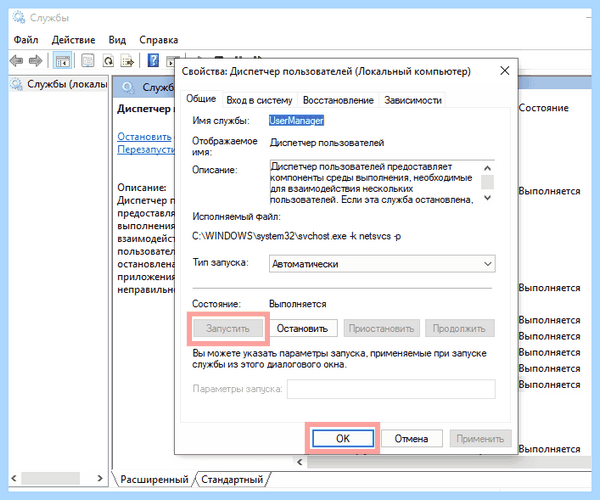Open the Действие menu
Viewport: 600px width, 500px height.
coord(73,40)
